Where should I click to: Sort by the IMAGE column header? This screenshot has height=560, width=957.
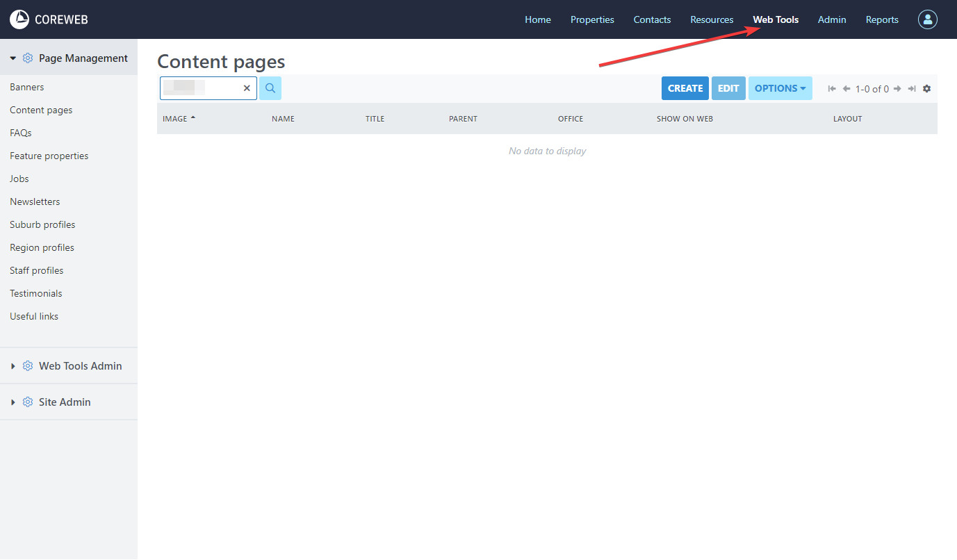pyautogui.click(x=175, y=119)
